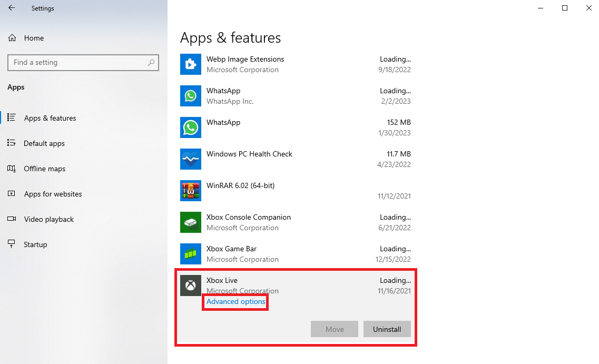
Task: Select the WinRAR 6.02 app icon
Action: click(x=191, y=191)
